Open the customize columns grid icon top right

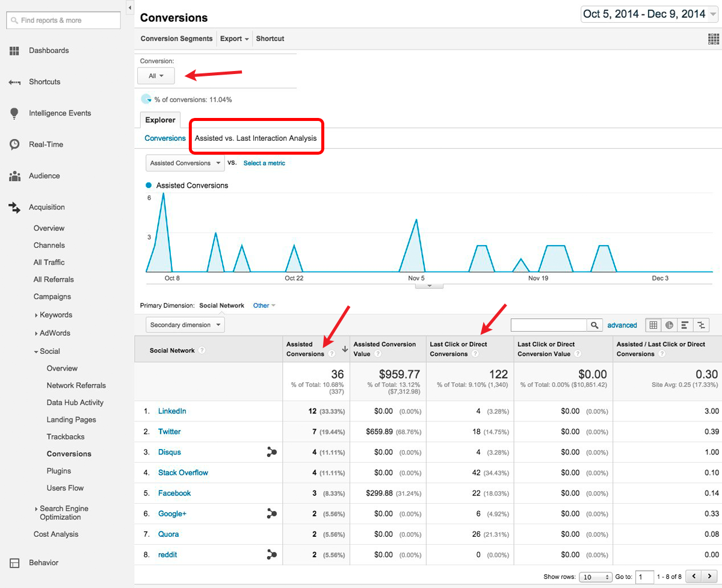click(714, 39)
